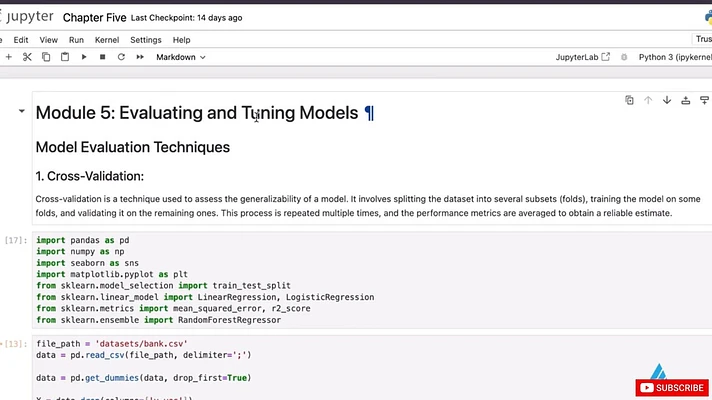Image resolution: width=712 pixels, height=400 pixels.
Task: Open the Edit menu
Action: 21,40
